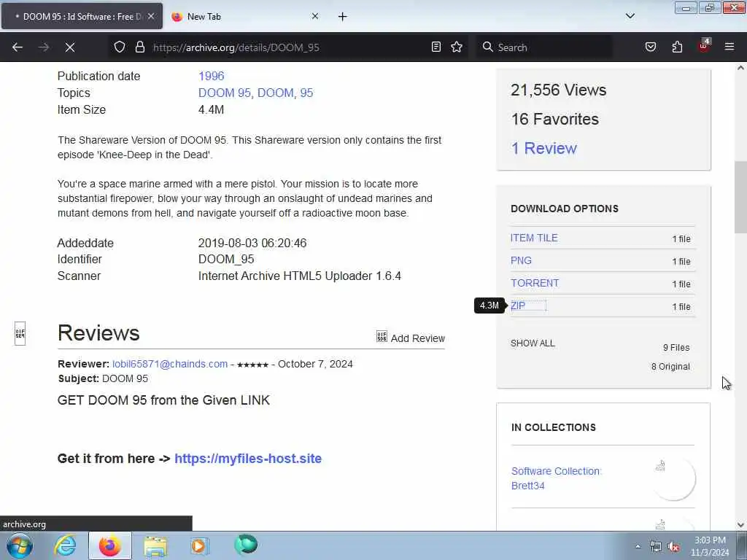Click scrollbar down arrow
This screenshot has width=747, height=560.
point(740,525)
